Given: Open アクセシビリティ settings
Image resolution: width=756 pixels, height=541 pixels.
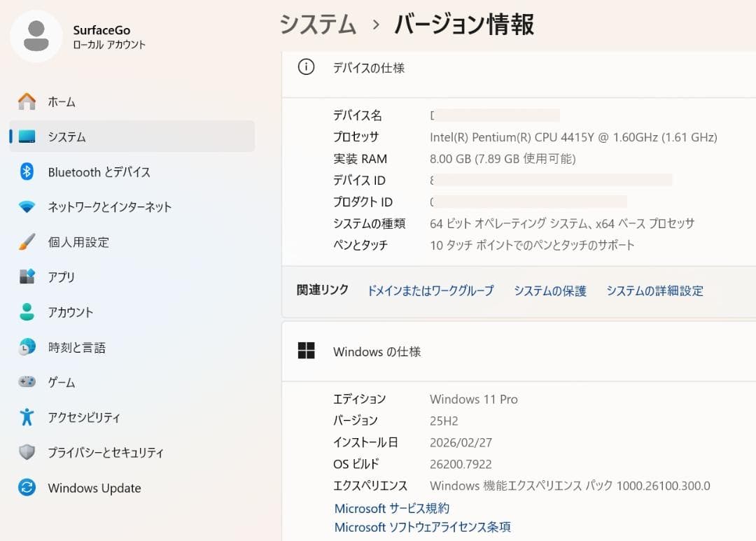Looking at the screenshot, I should tap(132, 418).
